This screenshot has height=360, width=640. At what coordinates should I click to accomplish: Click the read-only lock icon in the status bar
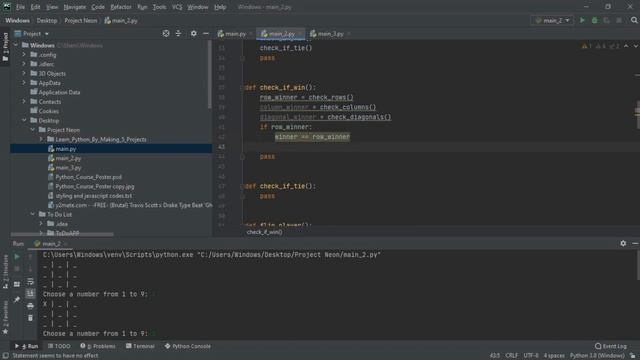tap(632, 356)
